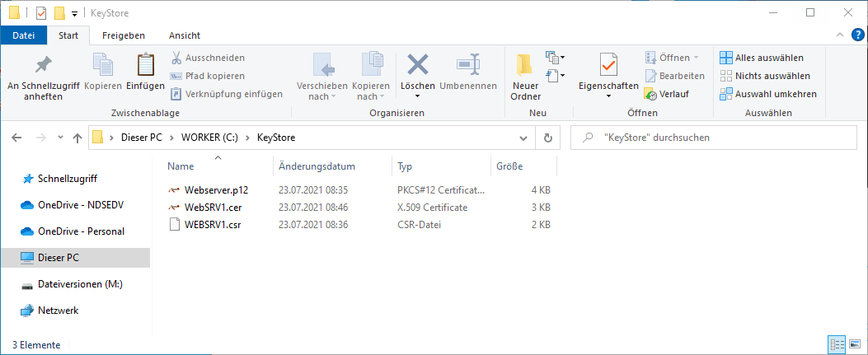Screen dimensions: 868x355
Task: Select the Webserver.p12 file
Action: (216, 189)
